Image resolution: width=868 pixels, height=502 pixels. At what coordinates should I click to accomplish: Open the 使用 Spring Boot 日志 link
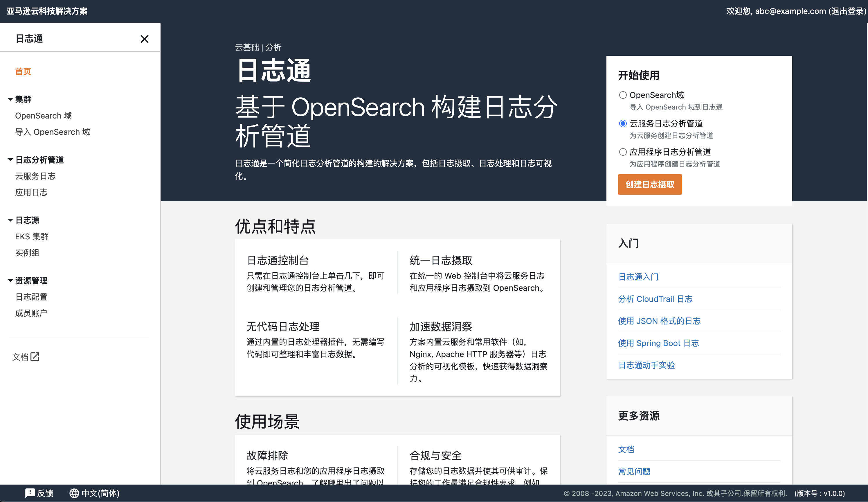tap(658, 343)
